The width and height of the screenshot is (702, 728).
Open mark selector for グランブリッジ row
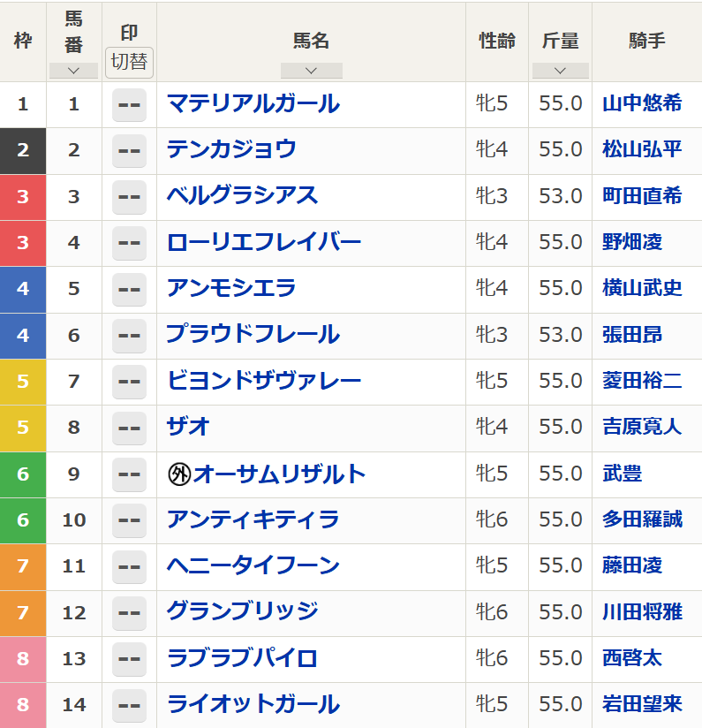click(x=129, y=612)
